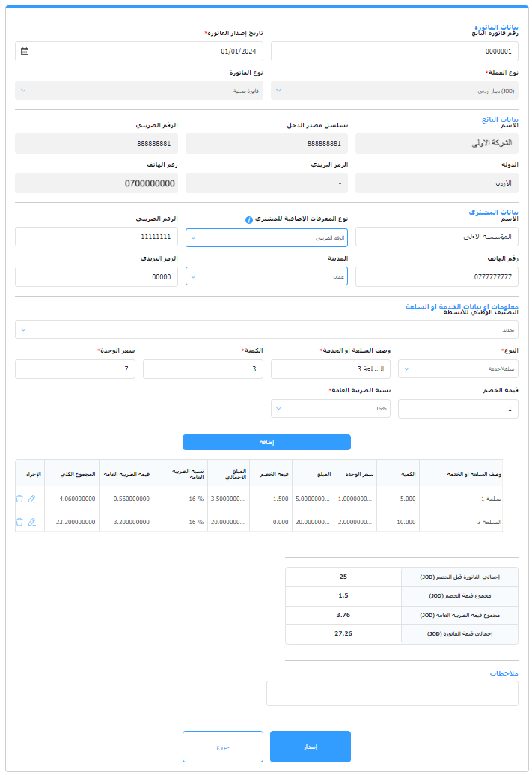Click the seller country field الأردن

pos(437,183)
